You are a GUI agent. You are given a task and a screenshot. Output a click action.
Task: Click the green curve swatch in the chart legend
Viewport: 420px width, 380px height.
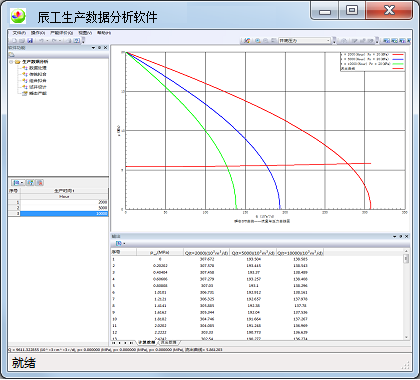(x=398, y=64)
